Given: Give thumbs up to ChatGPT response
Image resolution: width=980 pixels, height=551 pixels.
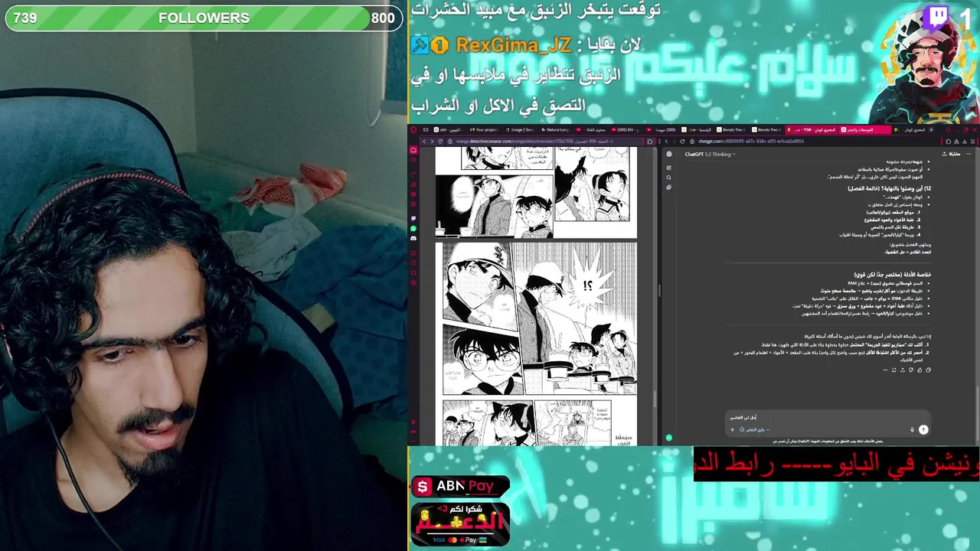Looking at the screenshot, I should [920, 370].
